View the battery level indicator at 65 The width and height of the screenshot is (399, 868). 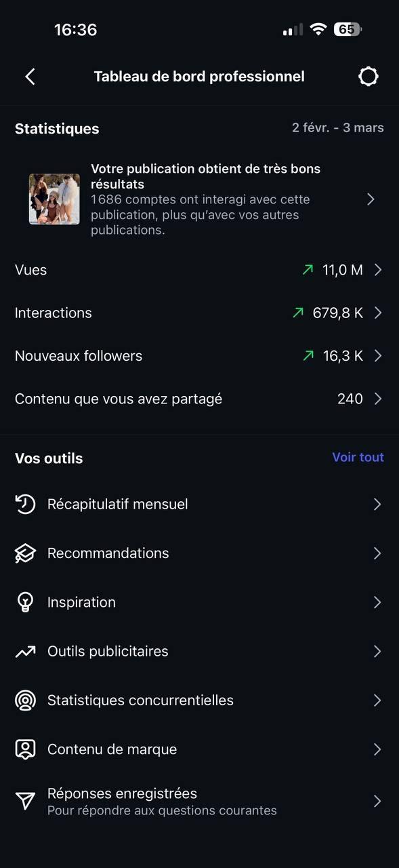tap(347, 29)
